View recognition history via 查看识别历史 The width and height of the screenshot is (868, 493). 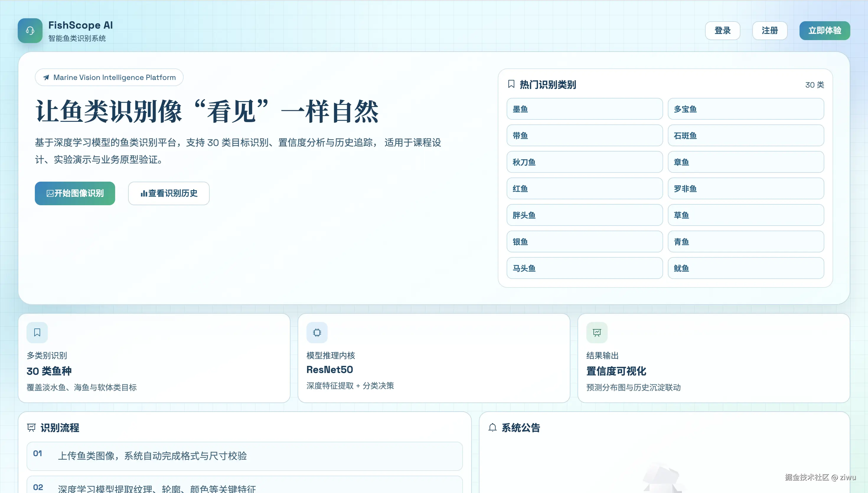pos(169,193)
